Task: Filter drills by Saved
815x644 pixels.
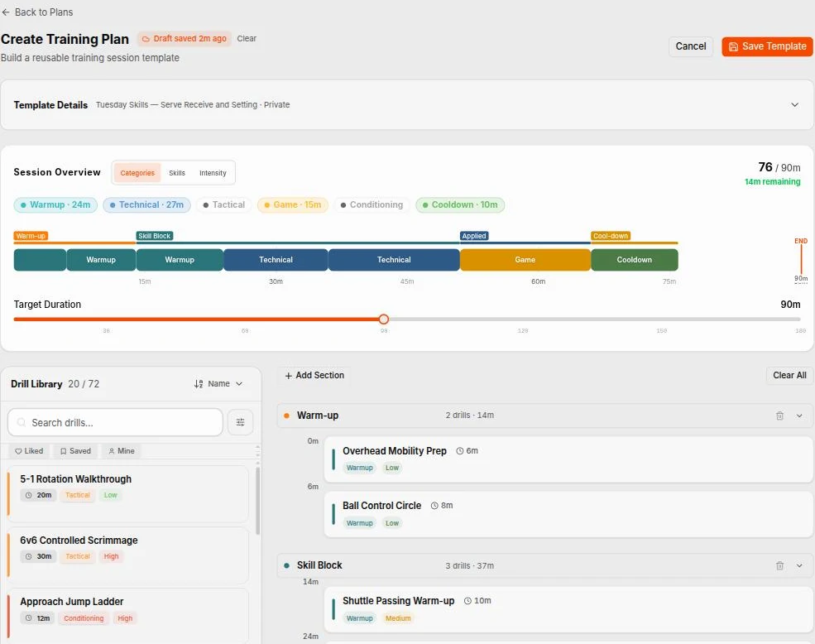Action: pos(75,451)
